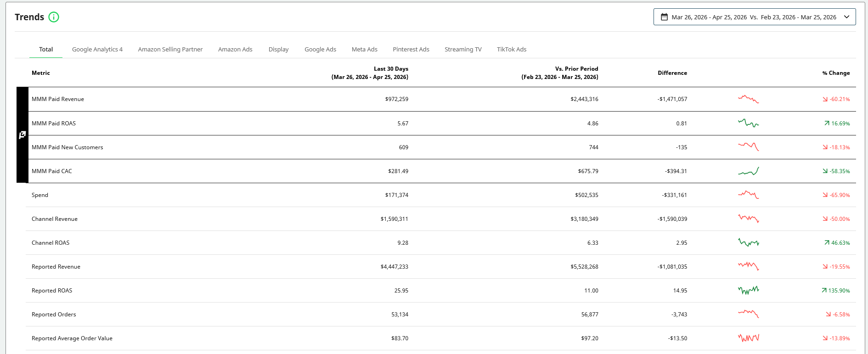
Task: Select the Meta Ads tab
Action: coord(364,50)
